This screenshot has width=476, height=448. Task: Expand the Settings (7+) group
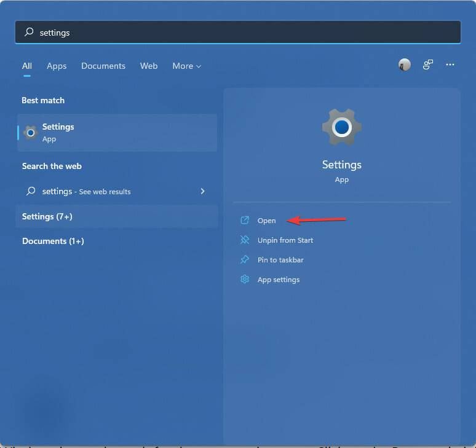click(117, 216)
